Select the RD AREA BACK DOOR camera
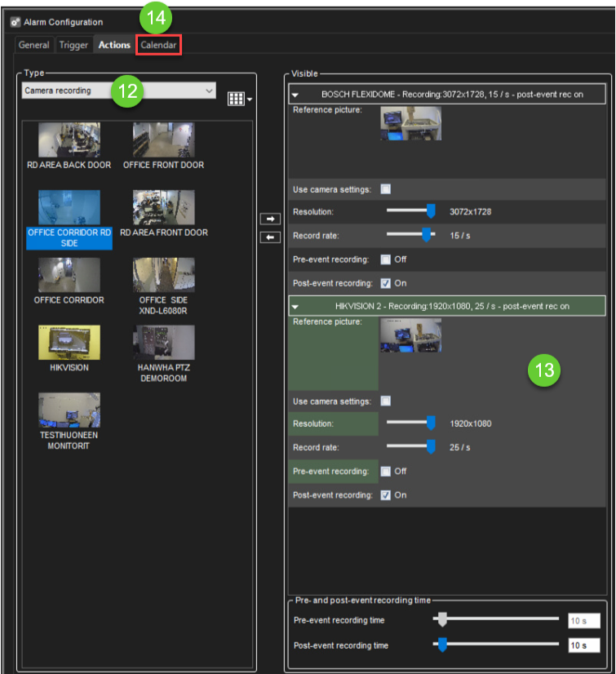Screen dimensions: 616x674 [x=69, y=140]
